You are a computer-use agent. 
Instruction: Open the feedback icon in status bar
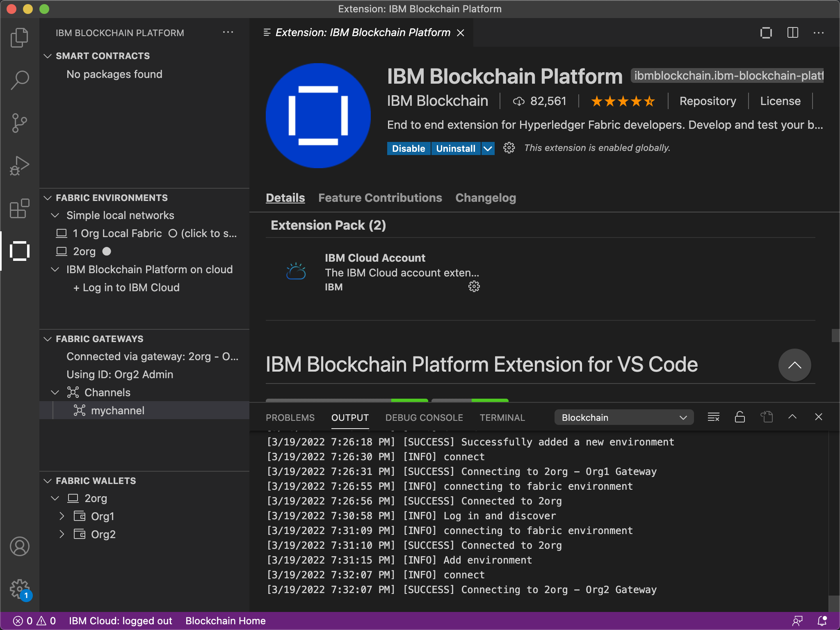(797, 621)
